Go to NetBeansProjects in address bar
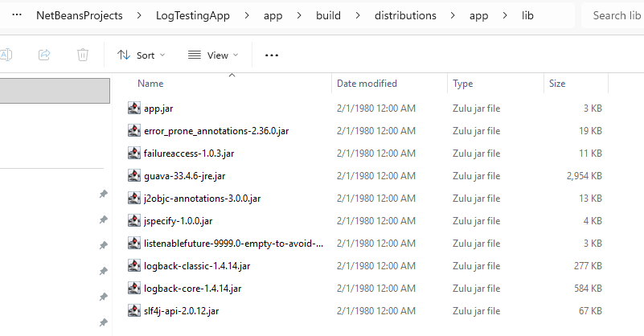644x336 pixels. pos(79,15)
